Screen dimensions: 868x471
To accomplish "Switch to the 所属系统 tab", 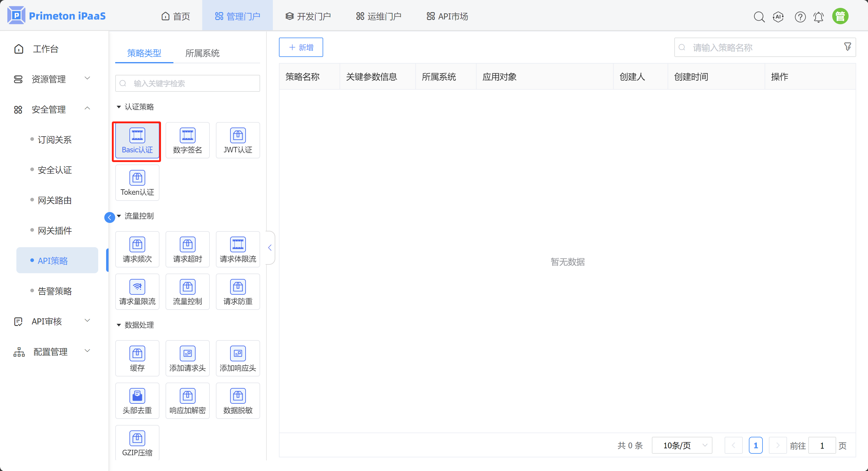I will (202, 53).
